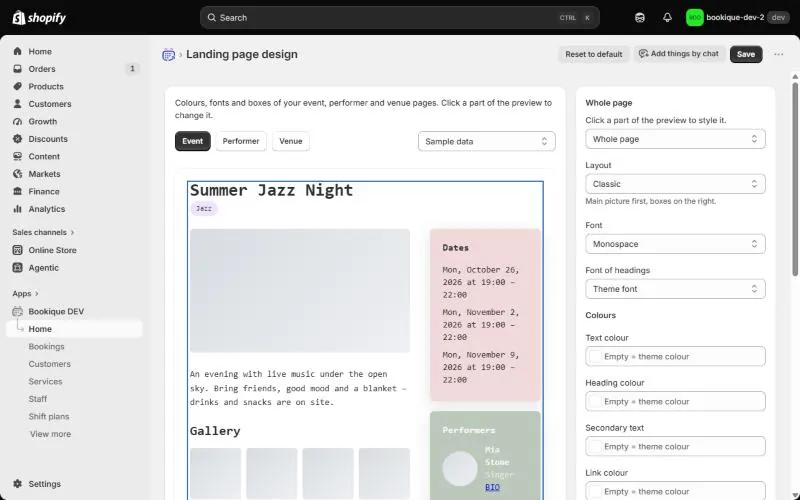Click the Bookique breadcrumb calendar icon
The width and height of the screenshot is (800, 500).
coord(168,55)
